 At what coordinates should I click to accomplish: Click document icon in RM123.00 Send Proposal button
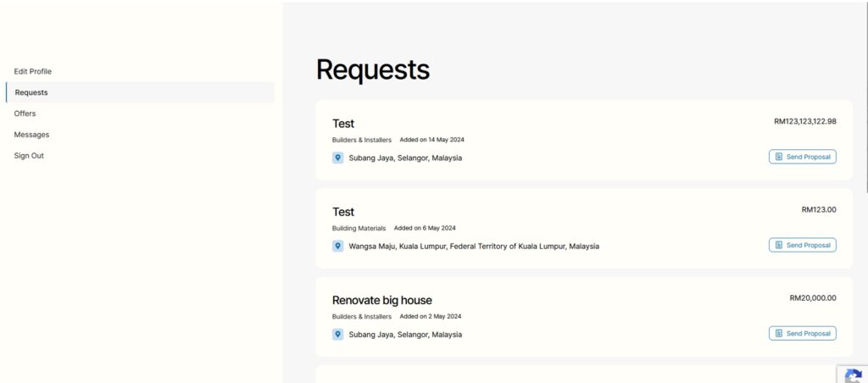pyautogui.click(x=779, y=245)
